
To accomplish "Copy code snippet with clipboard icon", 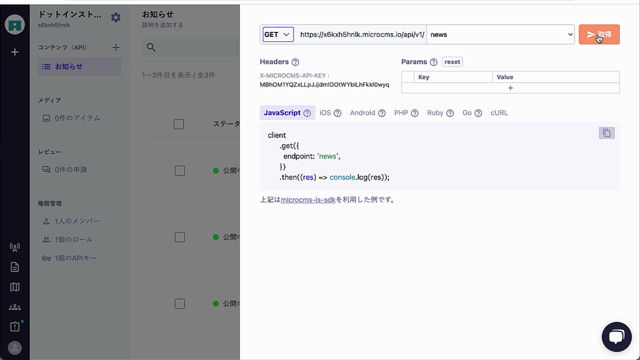I will click(x=607, y=133).
